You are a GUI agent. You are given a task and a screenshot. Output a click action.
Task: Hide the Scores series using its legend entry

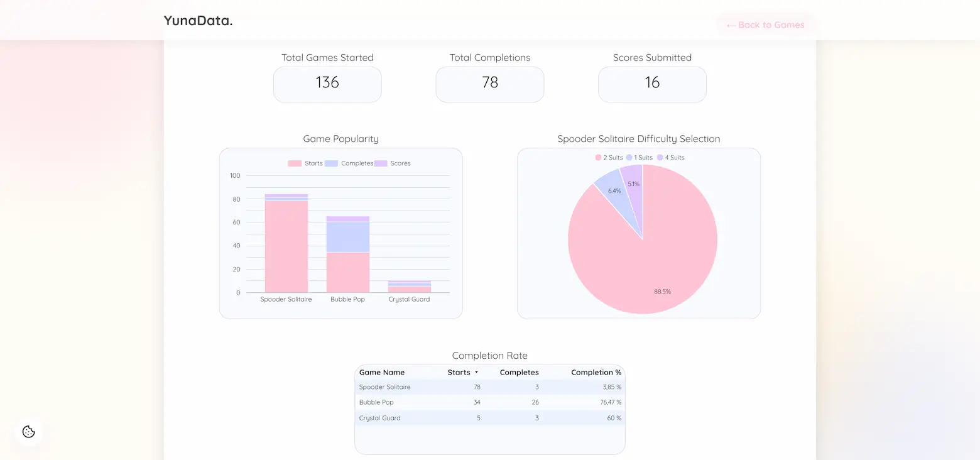[396, 163]
